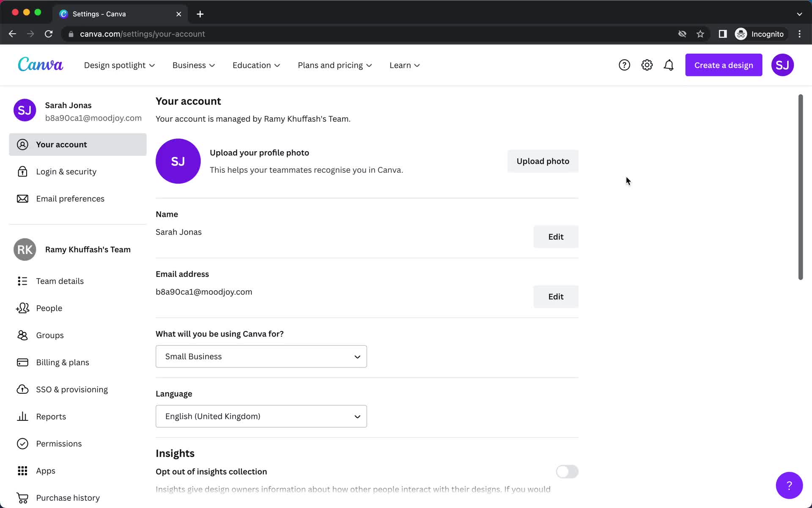The height and width of the screenshot is (508, 812).
Task: Click Incognito profile indicator
Action: 760,34
